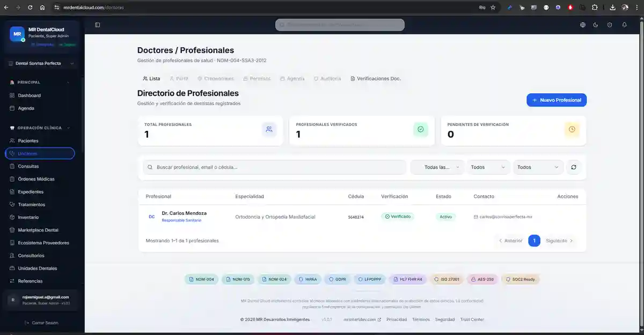Open the Chrome three-dot menu

[x=637, y=8]
